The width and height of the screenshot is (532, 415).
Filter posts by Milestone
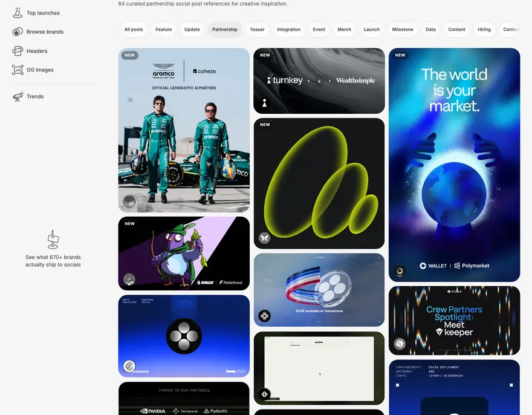[403, 30]
